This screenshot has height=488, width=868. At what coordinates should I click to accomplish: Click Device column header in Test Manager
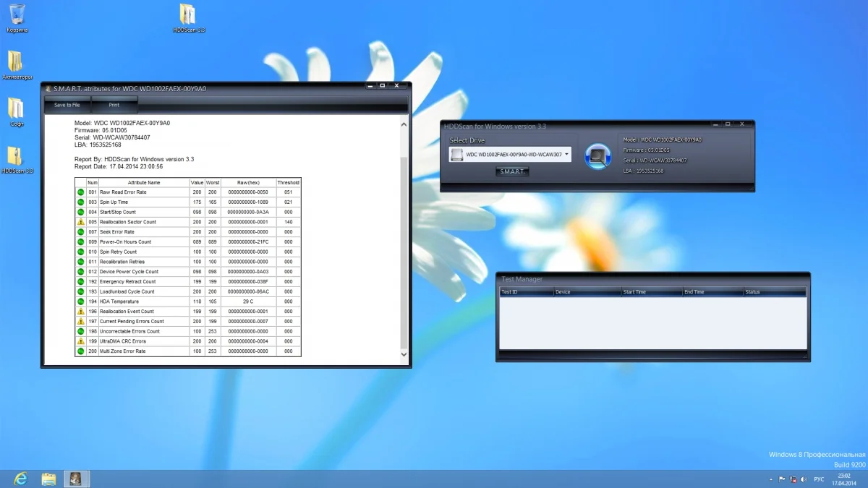point(587,292)
